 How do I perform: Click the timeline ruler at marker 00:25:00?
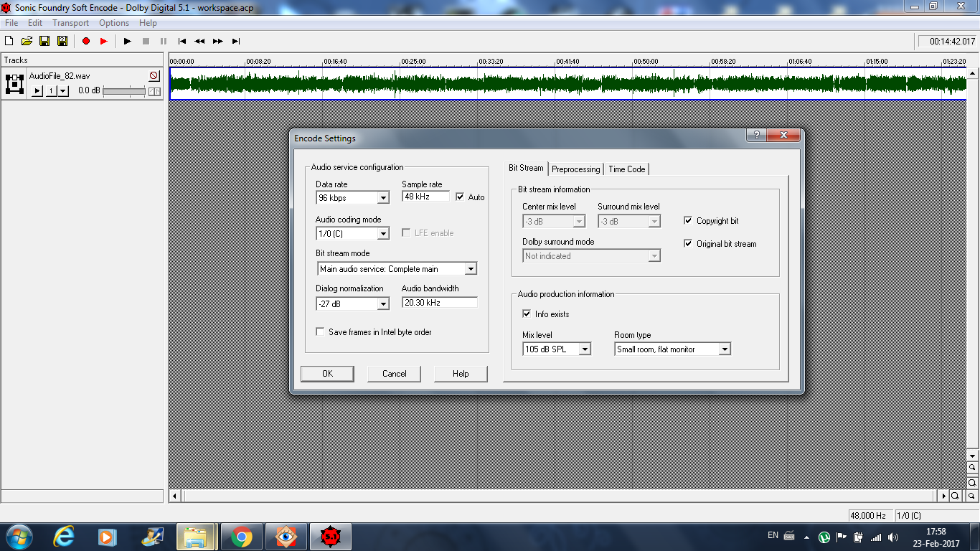[x=413, y=62]
